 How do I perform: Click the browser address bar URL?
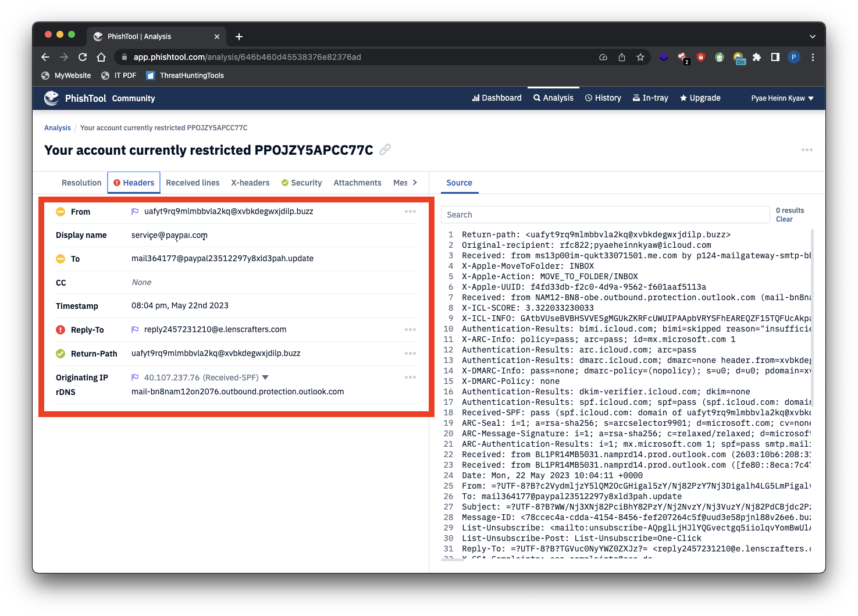[x=247, y=57]
